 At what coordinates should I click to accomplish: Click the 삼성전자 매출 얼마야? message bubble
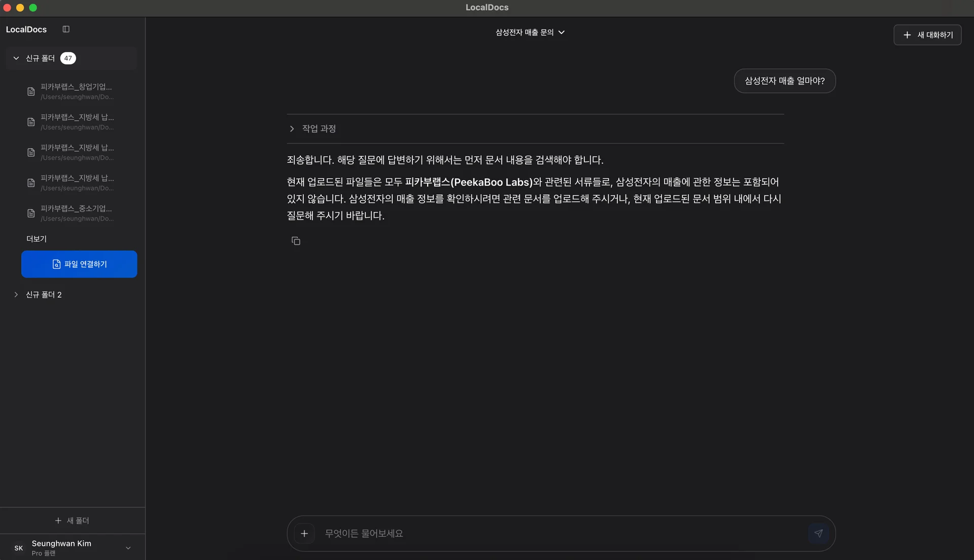tap(784, 81)
